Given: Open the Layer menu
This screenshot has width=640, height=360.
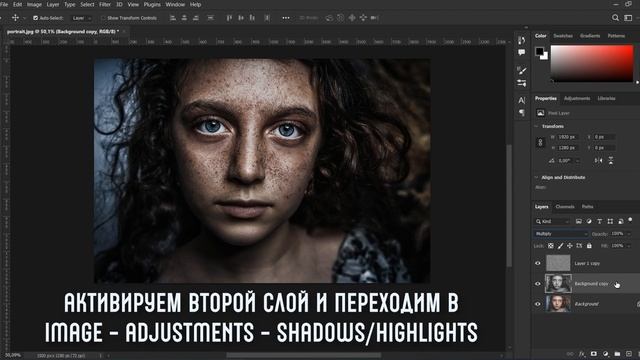Looking at the screenshot, I should [53, 4].
